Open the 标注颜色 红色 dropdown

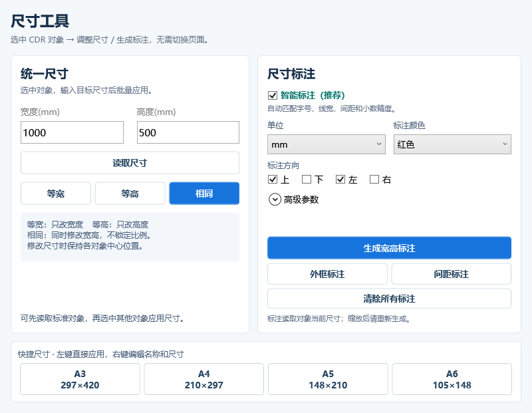pos(452,144)
